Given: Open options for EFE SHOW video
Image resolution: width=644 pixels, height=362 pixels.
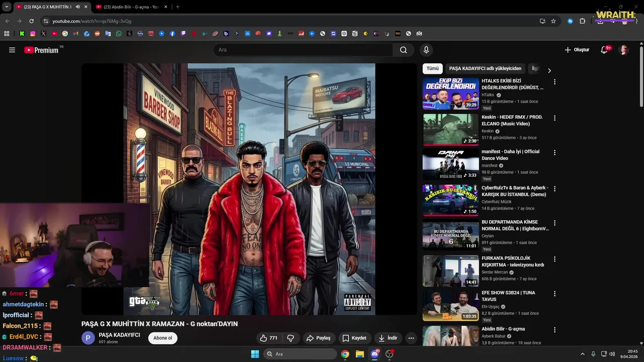Looking at the screenshot, I should point(554,293).
